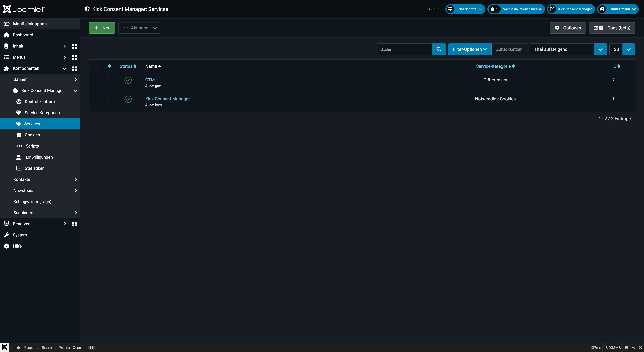Expand the Kontakte submenu

[76, 179]
